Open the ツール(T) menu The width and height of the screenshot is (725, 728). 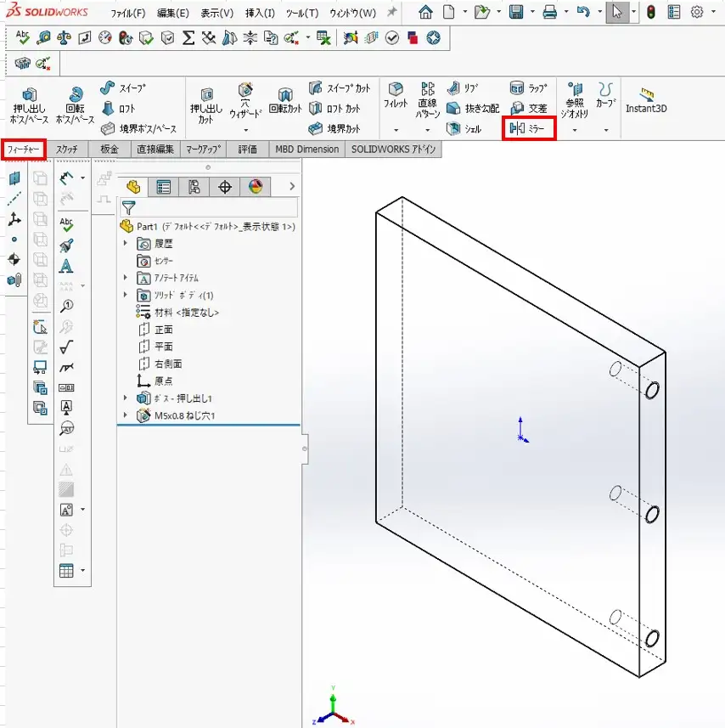tap(302, 13)
